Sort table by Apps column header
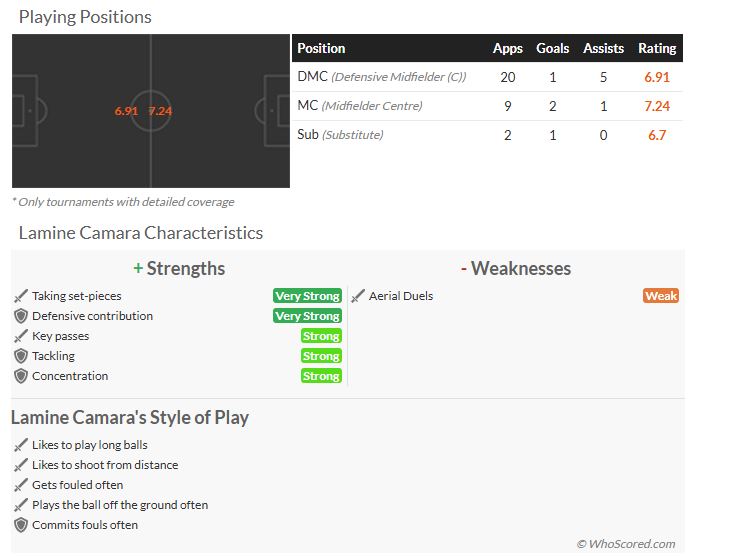Screen dimensions: 735x556 click(x=508, y=48)
